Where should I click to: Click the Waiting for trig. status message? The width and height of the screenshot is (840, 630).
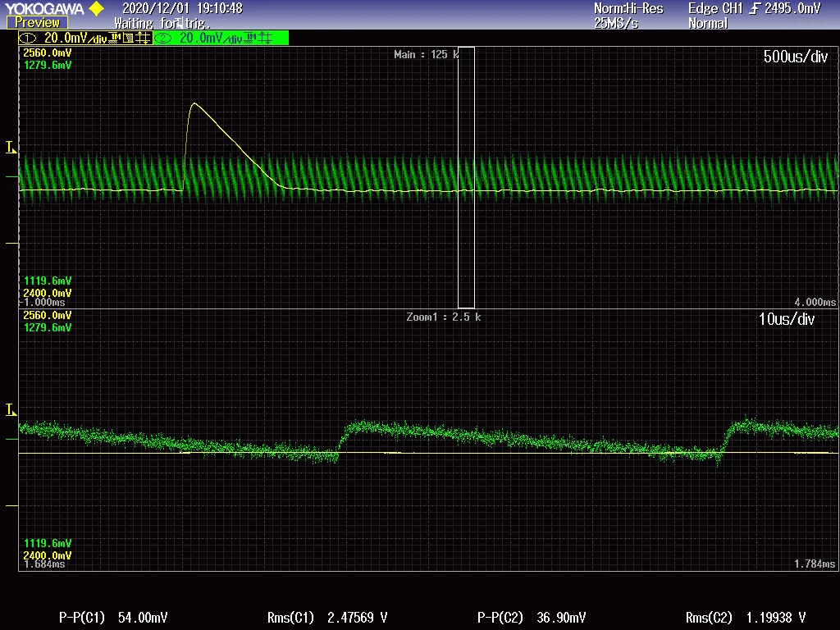point(162,24)
